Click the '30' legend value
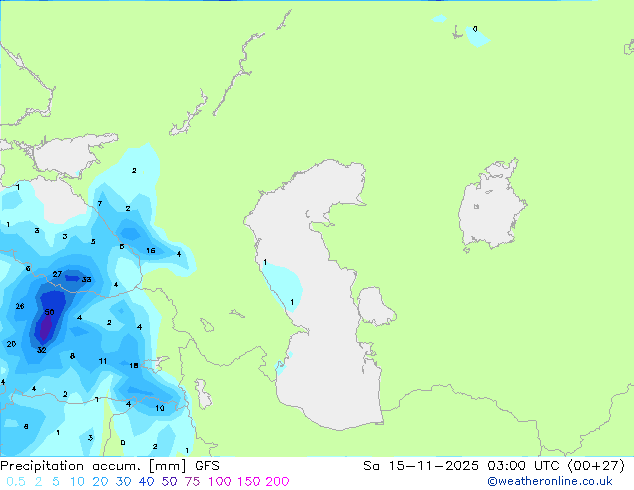 click(x=123, y=482)
